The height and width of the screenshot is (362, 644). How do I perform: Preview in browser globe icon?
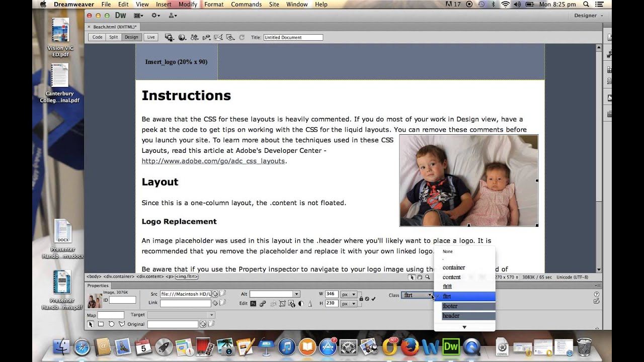[182, 37]
